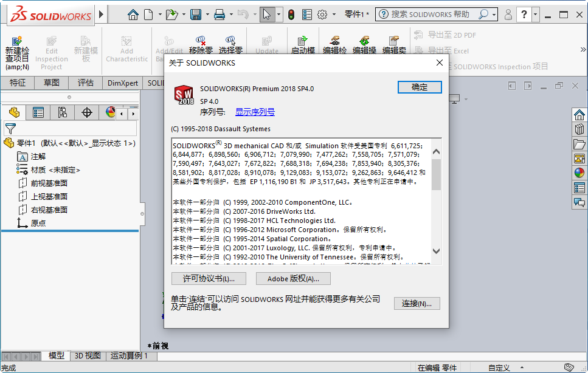The image size is (588, 373).
Task: Open View Palette icon in task pane
Action: 579,159
